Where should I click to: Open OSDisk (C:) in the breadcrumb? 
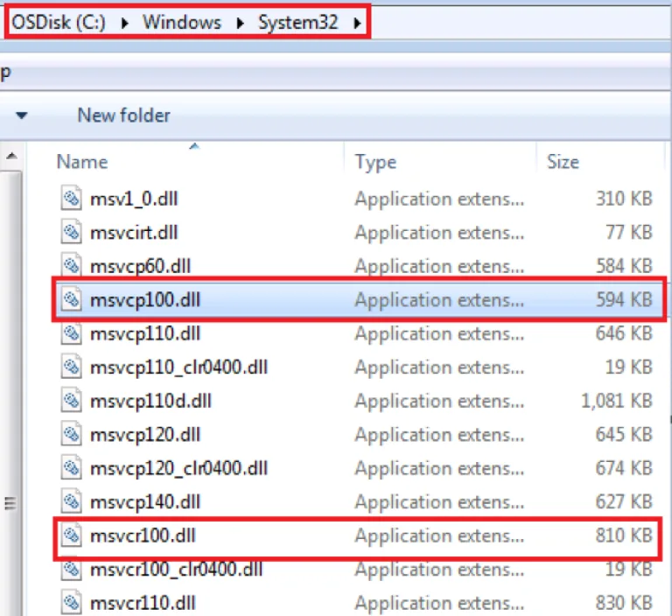click(x=59, y=22)
